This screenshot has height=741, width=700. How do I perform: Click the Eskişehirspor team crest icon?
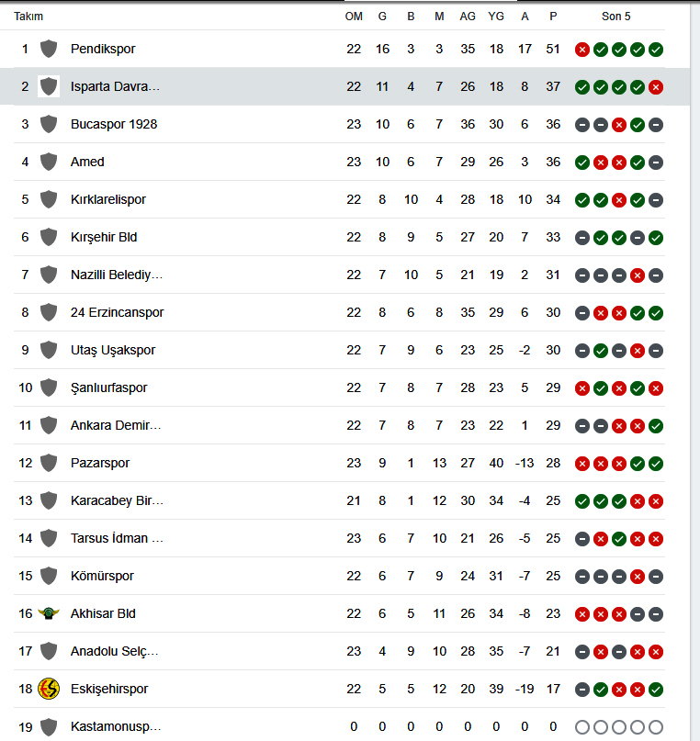tap(49, 689)
